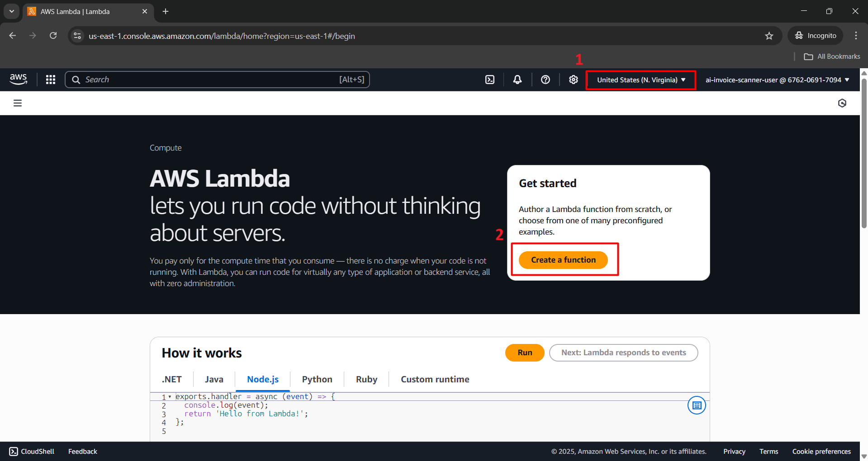868x461 pixels.
Task: Open Amazon Q assistant icon
Action: click(x=842, y=103)
